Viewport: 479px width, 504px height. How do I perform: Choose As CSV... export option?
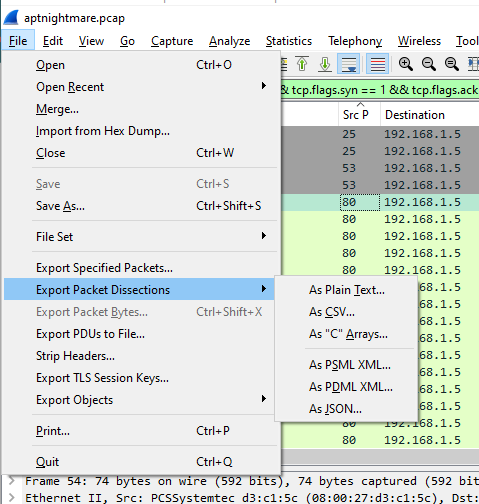click(332, 312)
